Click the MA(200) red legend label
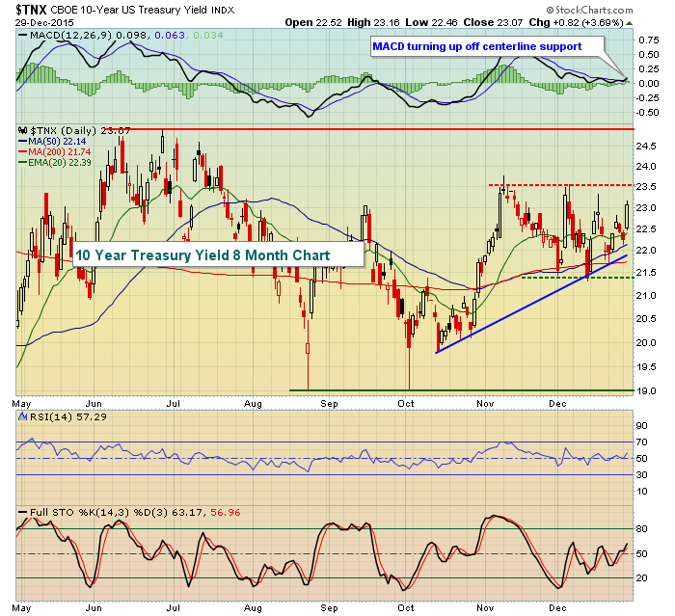 [60, 152]
